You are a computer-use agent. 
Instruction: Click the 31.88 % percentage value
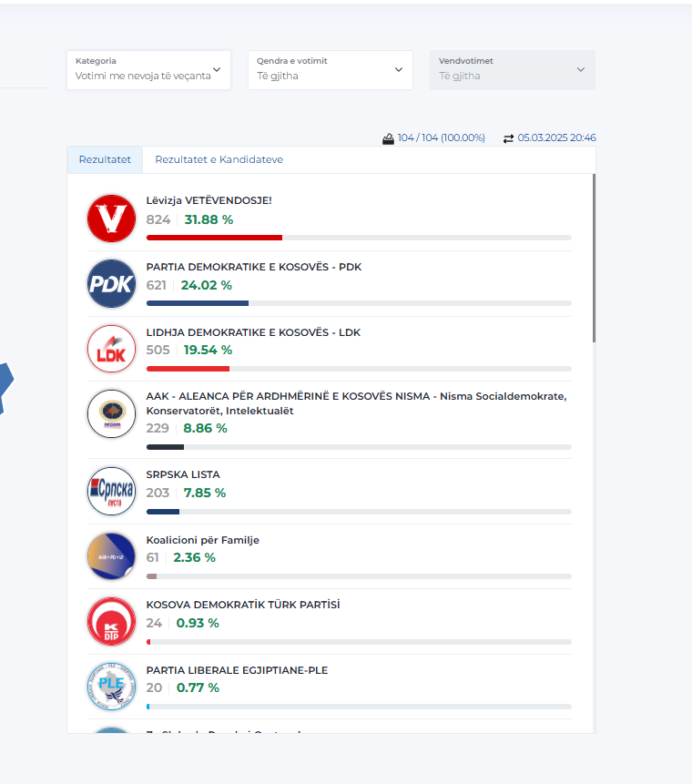pyautogui.click(x=209, y=219)
